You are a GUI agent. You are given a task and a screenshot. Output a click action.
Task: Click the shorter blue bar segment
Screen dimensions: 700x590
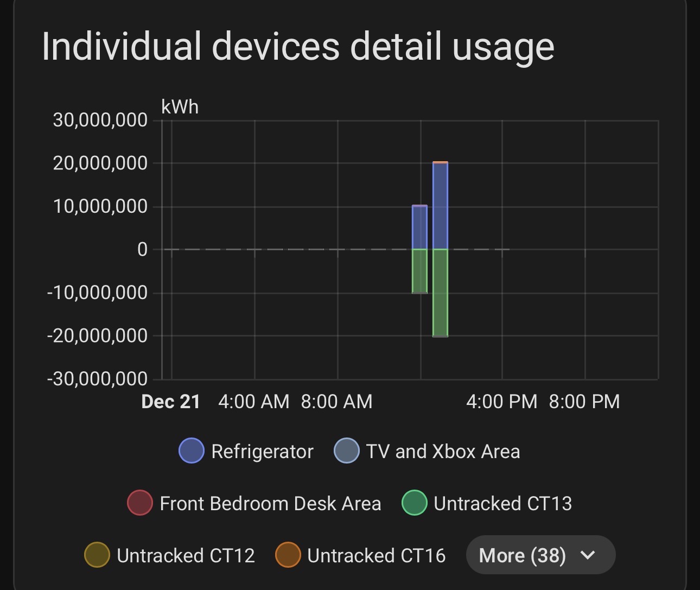pyautogui.click(x=419, y=228)
